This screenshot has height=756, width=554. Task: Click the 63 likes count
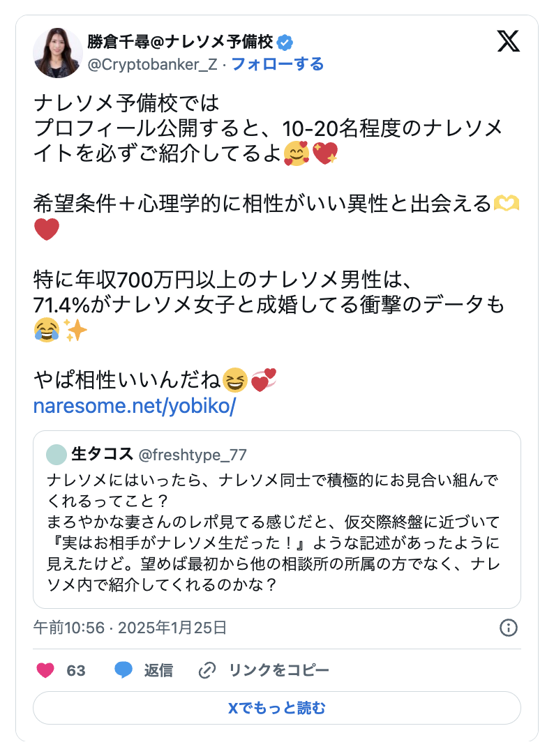pyautogui.click(x=76, y=671)
